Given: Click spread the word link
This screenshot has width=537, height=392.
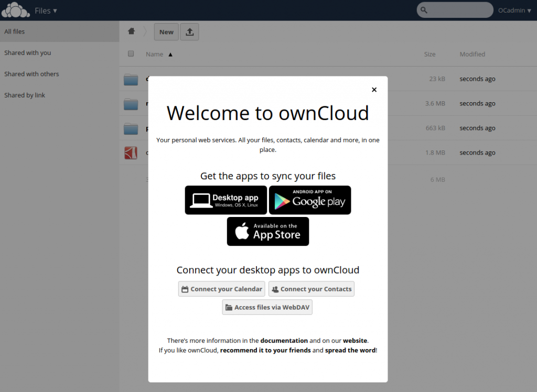Looking at the screenshot, I should pyautogui.click(x=350, y=350).
